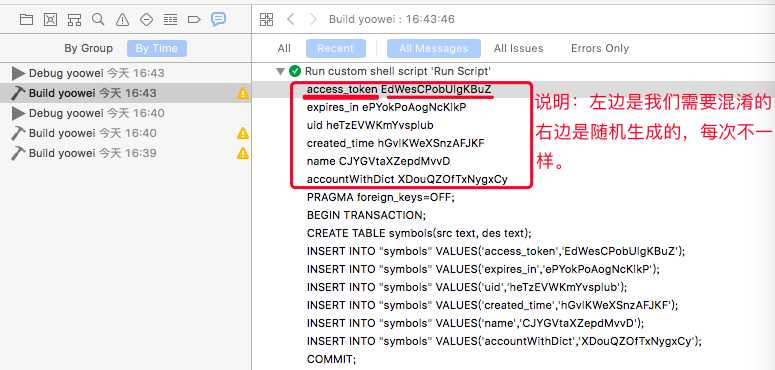Viewport: 775px width, 370px height.
Task: Click the 'CREATE TABLE symbols' line
Action: coord(419,233)
